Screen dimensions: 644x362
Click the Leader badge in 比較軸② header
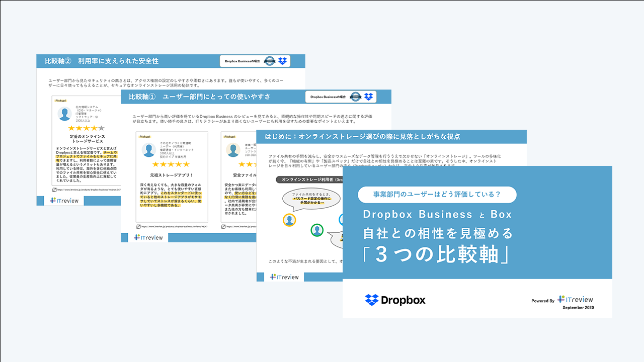[x=269, y=61]
